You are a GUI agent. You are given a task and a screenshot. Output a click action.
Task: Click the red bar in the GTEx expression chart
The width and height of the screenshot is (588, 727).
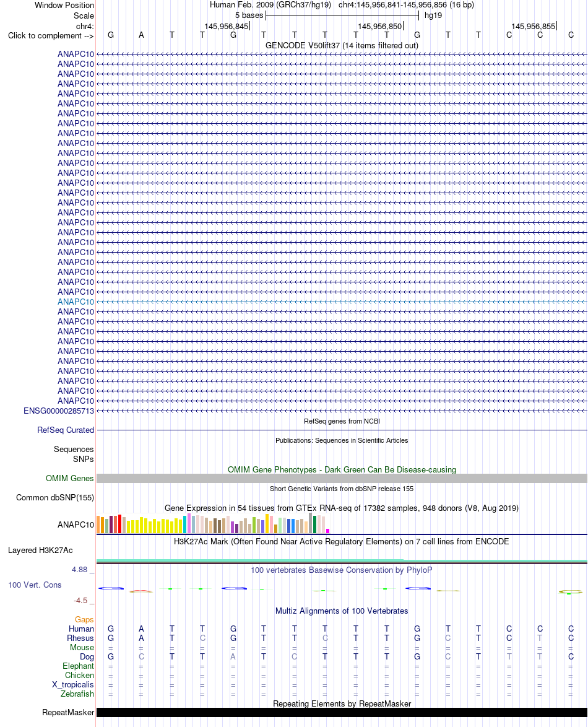pyautogui.click(x=119, y=524)
